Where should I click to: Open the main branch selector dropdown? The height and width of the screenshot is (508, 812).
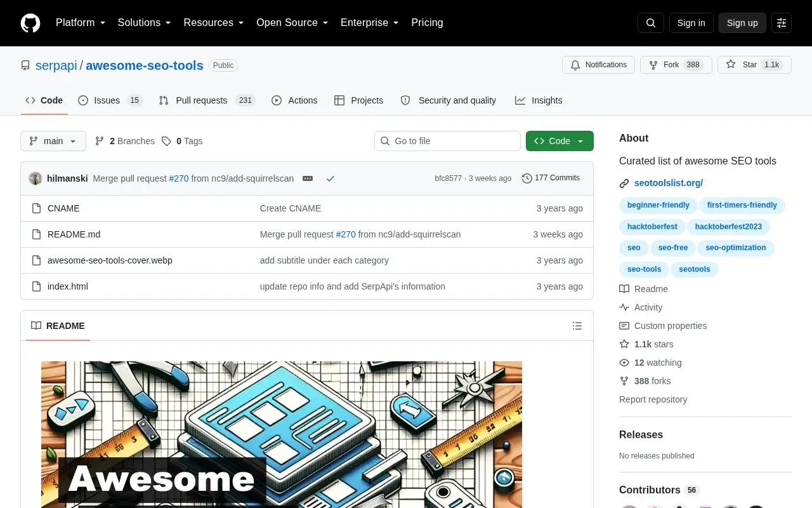pos(53,141)
